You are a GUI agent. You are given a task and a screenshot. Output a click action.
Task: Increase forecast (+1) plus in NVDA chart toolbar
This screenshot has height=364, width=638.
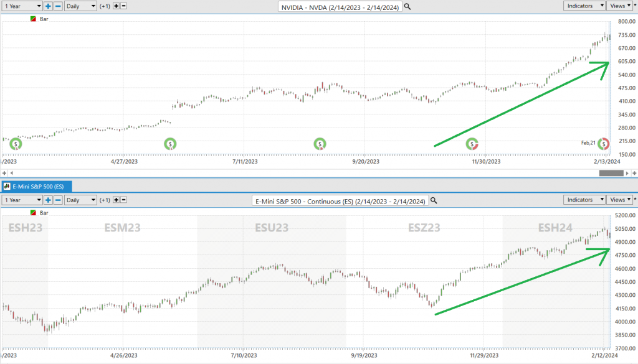(x=116, y=6)
